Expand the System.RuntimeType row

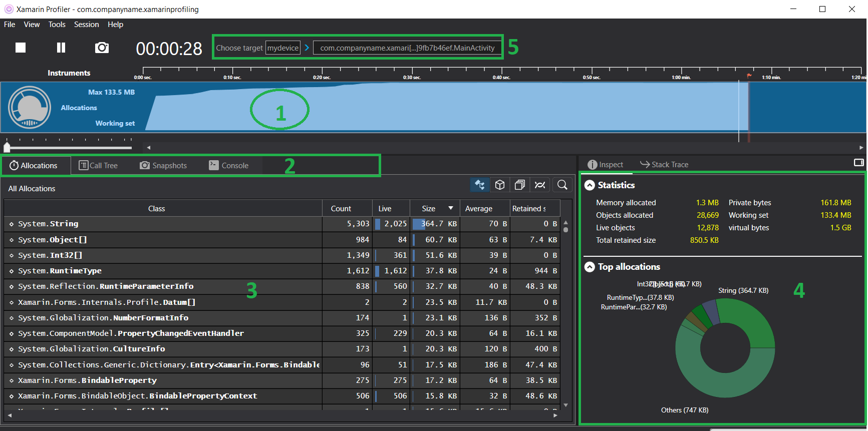[x=12, y=271]
